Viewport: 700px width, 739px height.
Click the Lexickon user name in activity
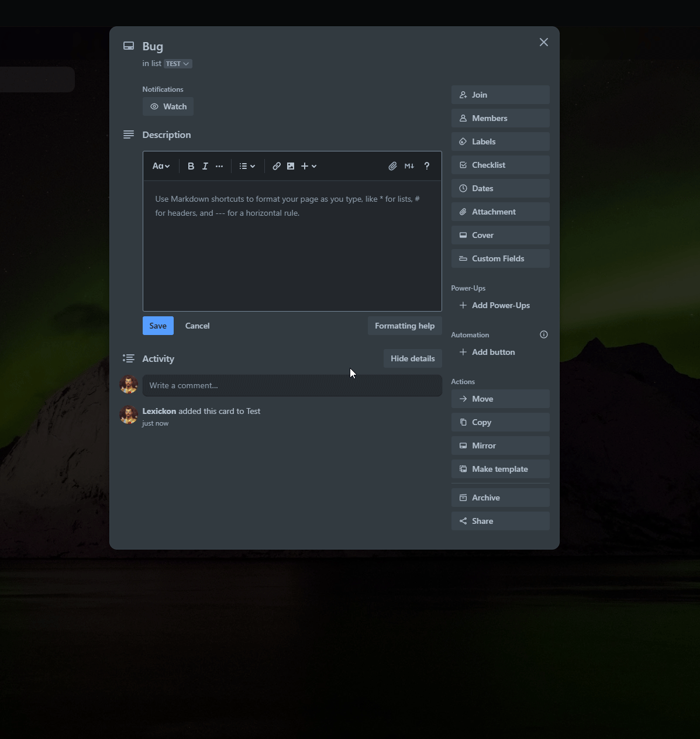click(159, 411)
